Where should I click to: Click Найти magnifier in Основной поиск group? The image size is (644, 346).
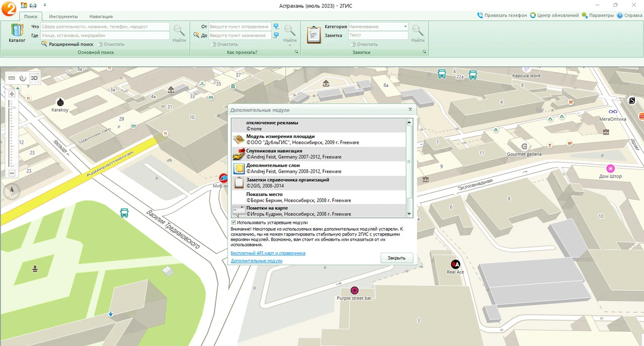(x=179, y=34)
